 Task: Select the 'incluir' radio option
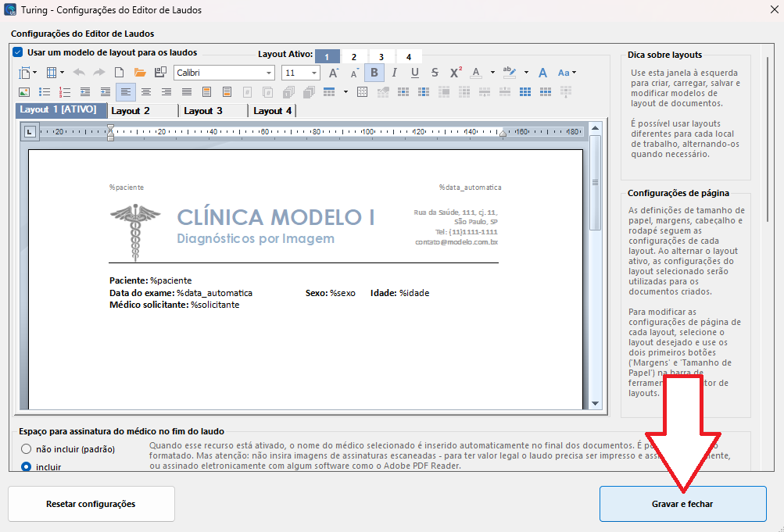27,467
